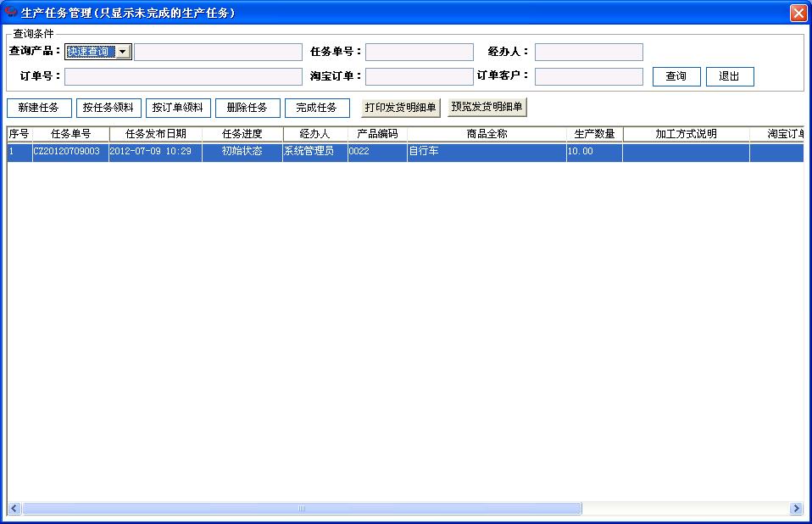
Task: Click the 任务单号 column header
Action: [x=71, y=133]
